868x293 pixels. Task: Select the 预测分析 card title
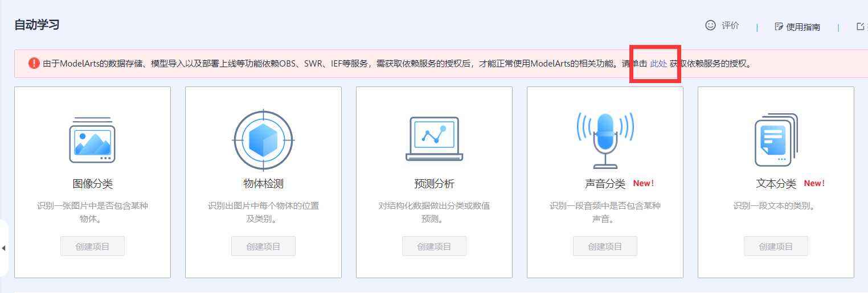[434, 184]
